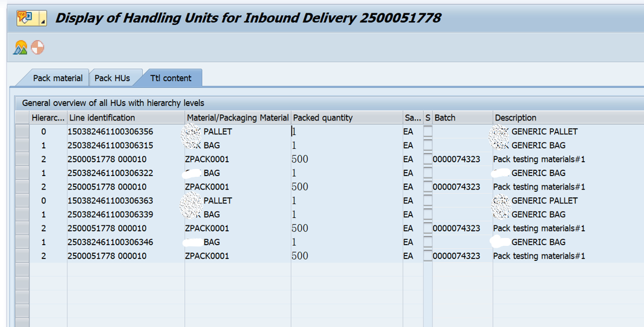
Task: Click the Hierarc... column header
Action: [48, 117]
